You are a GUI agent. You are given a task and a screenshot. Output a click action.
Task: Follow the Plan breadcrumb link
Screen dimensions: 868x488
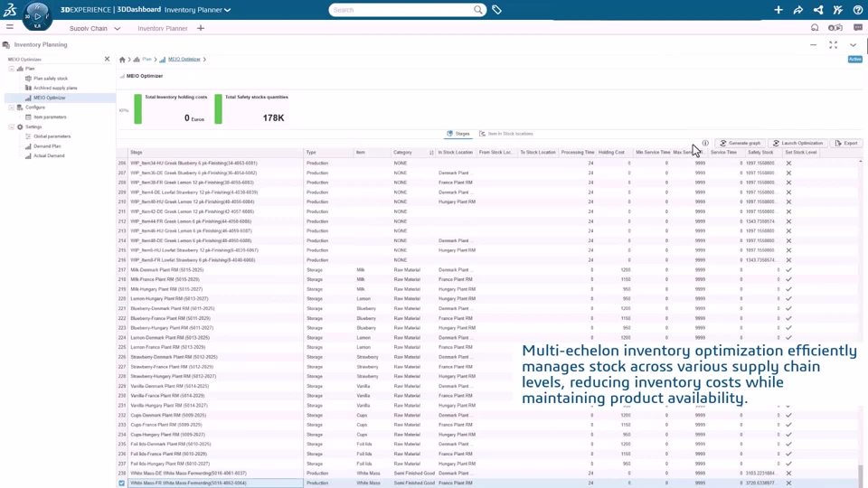click(146, 60)
